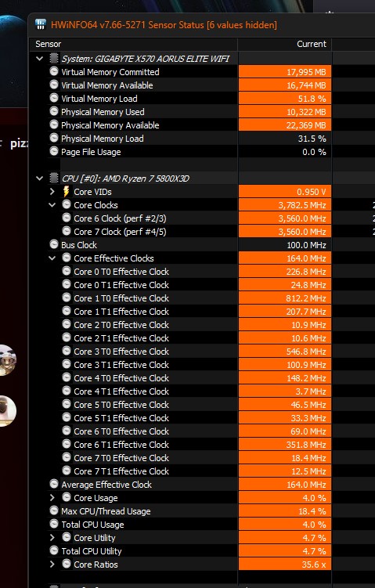
Task: Click the clock icon for Core Ratios
Action: click(x=67, y=564)
